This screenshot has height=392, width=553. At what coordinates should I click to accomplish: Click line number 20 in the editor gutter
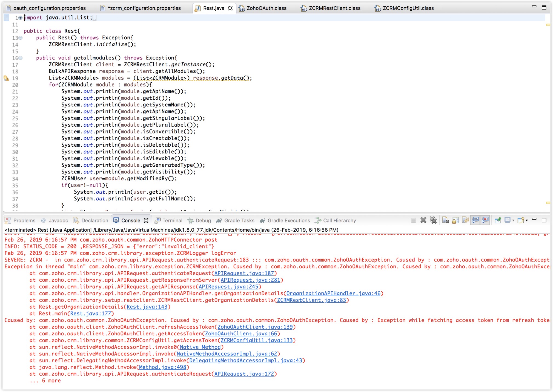(15, 85)
